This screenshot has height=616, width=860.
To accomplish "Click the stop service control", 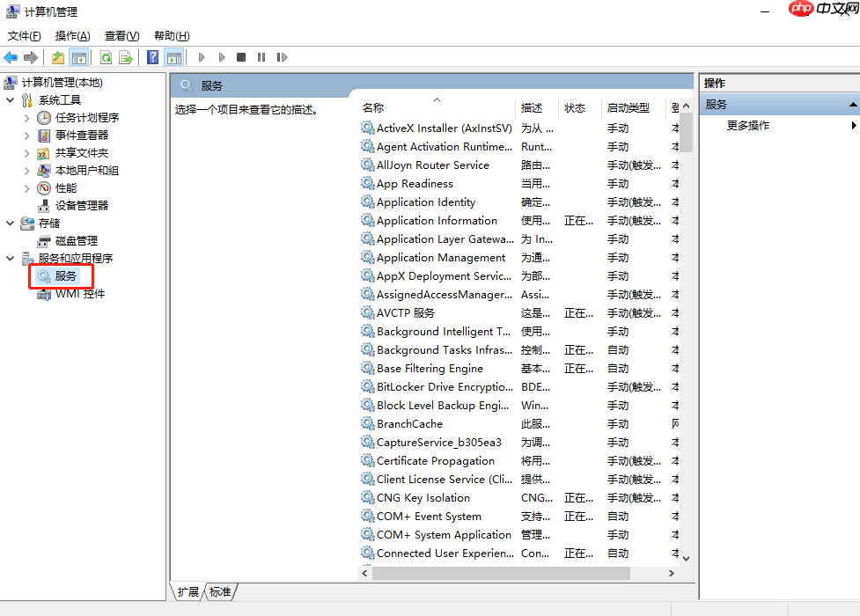I will (x=240, y=56).
